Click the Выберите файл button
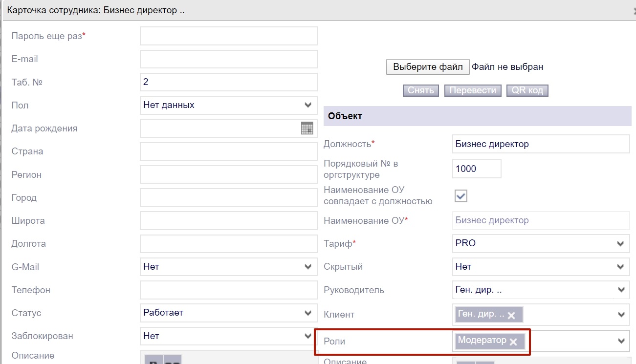This screenshot has height=364, width=636. (428, 67)
